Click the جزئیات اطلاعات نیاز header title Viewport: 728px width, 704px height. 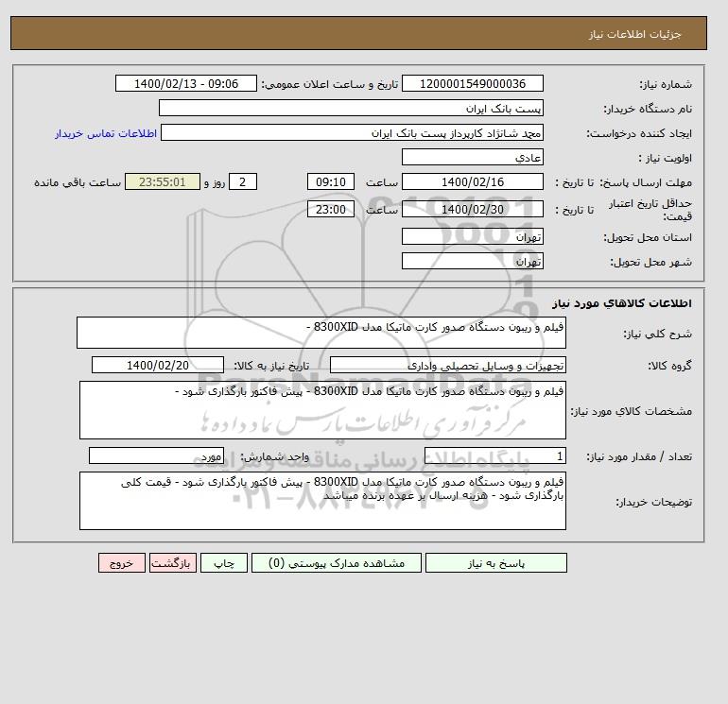click(x=634, y=34)
